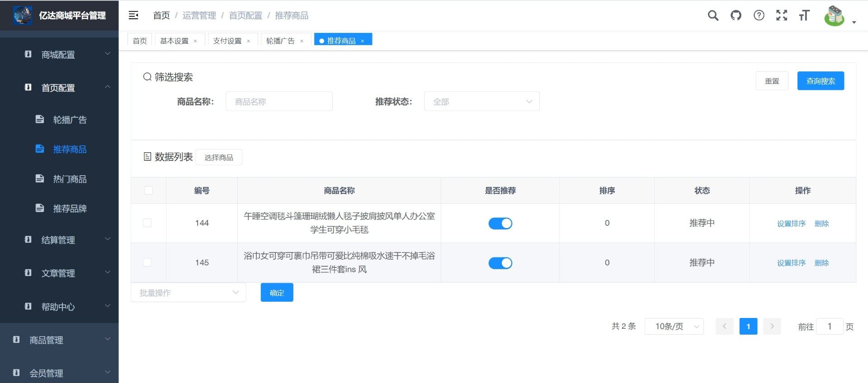Click the help question mark icon
Image resolution: width=868 pixels, height=383 pixels.
pos(759,15)
